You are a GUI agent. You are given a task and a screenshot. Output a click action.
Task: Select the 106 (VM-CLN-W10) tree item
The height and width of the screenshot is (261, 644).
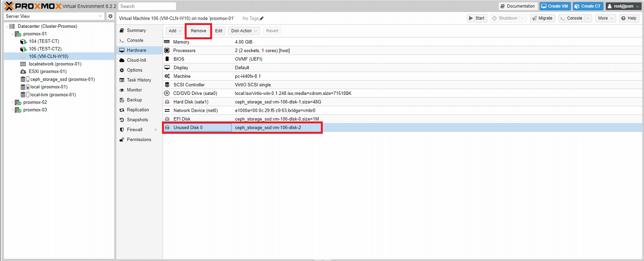[59, 56]
